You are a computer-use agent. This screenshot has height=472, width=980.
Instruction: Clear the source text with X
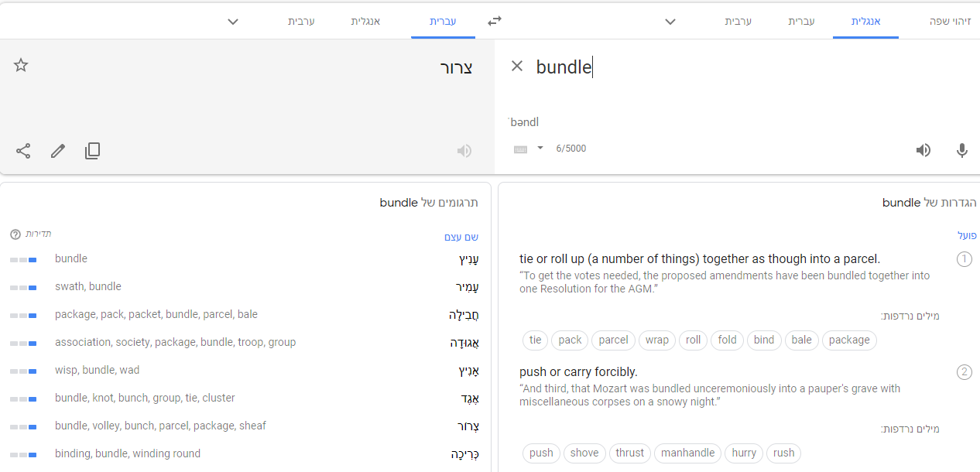pyautogui.click(x=517, y=67)
